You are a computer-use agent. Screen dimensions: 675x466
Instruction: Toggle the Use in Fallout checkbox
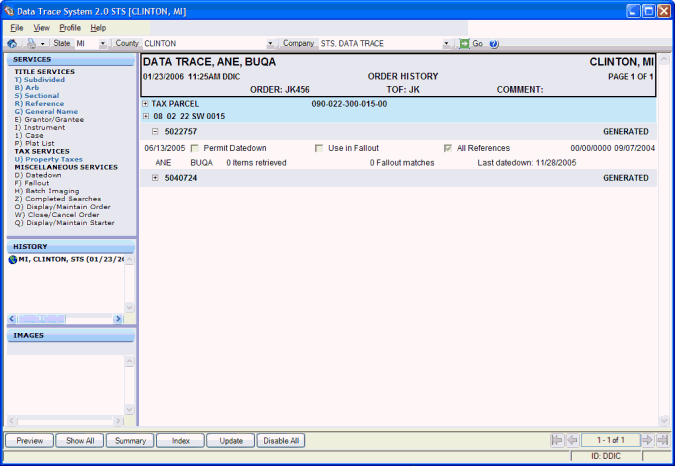(319, 148)
